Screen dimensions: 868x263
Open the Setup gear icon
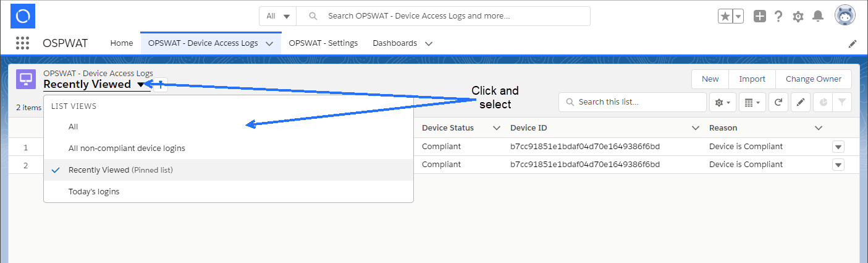(x=798, y=16)
